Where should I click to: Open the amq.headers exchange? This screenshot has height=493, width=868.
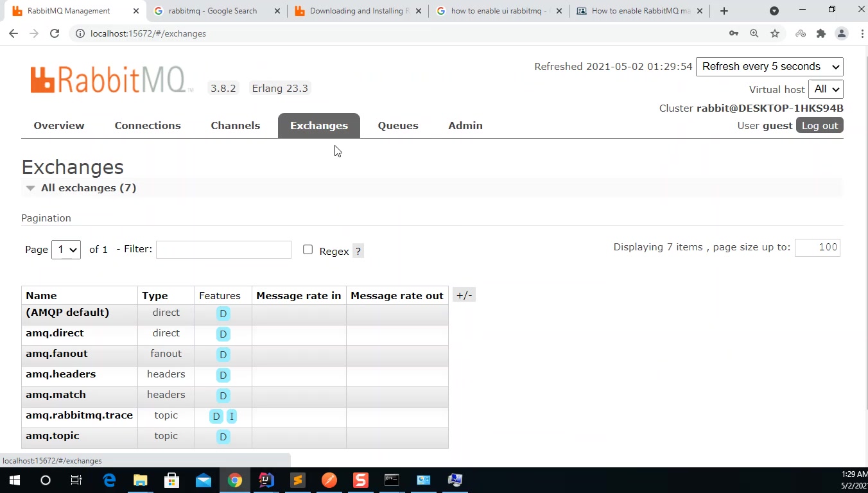[x=60, y=374]
